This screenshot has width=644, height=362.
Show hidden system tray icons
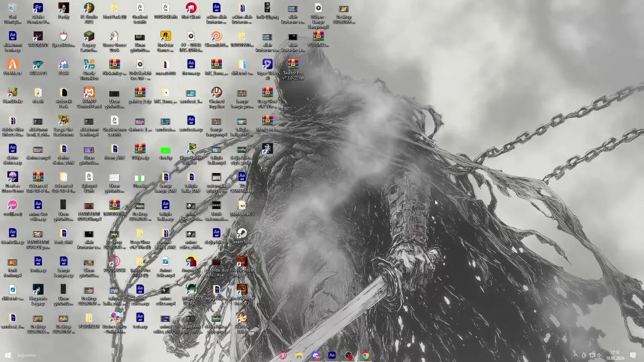click(x=576, y=355)
